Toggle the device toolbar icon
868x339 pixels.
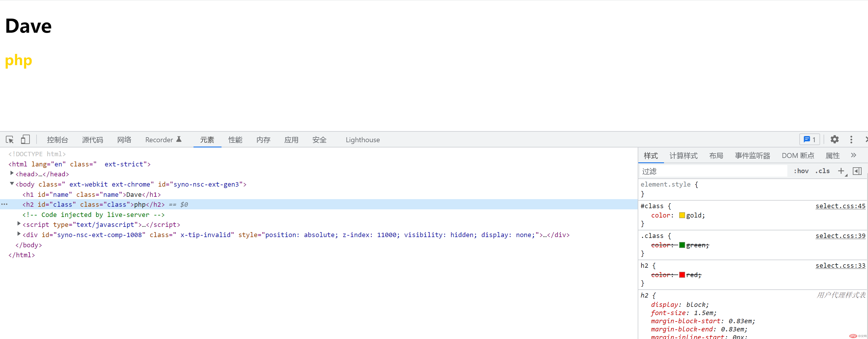tap(25, 139)
